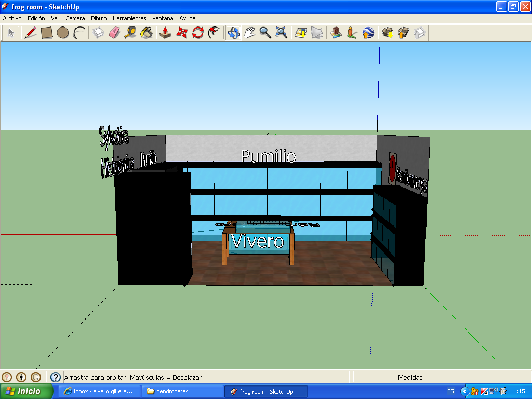
Task: Select the Push/Pull tool
Action: (165, 33)
